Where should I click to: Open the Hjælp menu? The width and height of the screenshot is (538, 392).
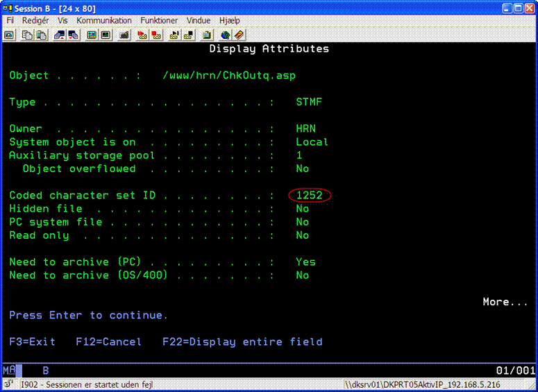(230, 21)
